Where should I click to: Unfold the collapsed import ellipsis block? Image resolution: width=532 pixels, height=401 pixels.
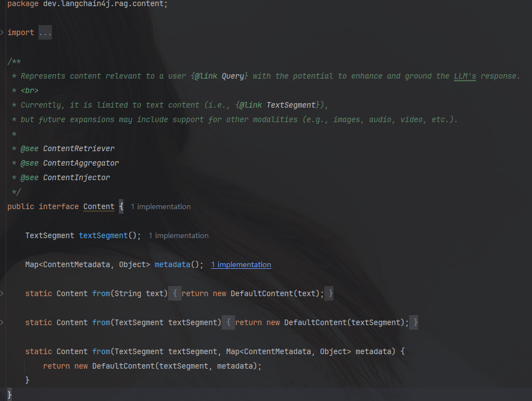45,32
